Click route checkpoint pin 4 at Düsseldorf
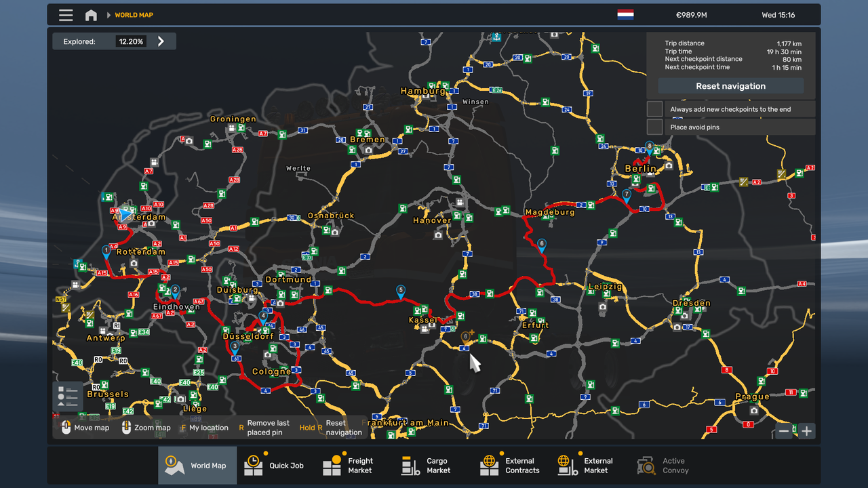Image resolution: width=868 pixels, height=488 pixels. 263,317
